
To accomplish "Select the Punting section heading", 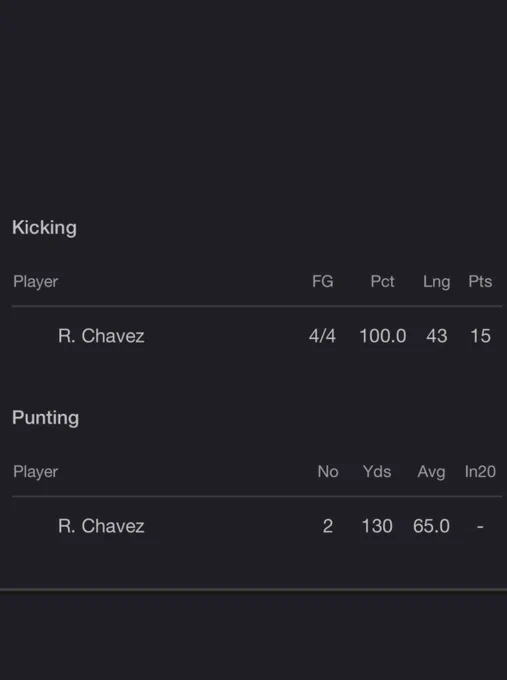I will coord(46,418).
